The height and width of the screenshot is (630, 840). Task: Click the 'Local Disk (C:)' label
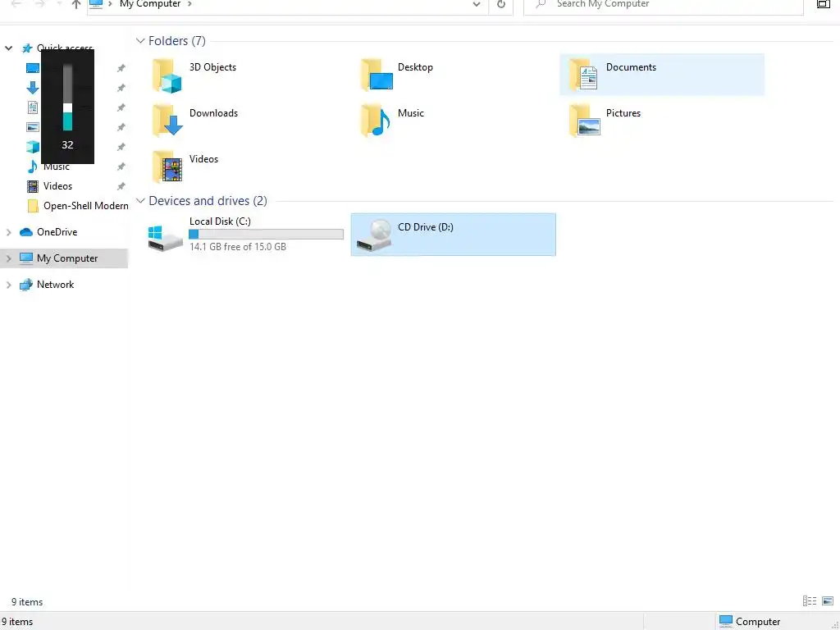[x=220, y=221]
